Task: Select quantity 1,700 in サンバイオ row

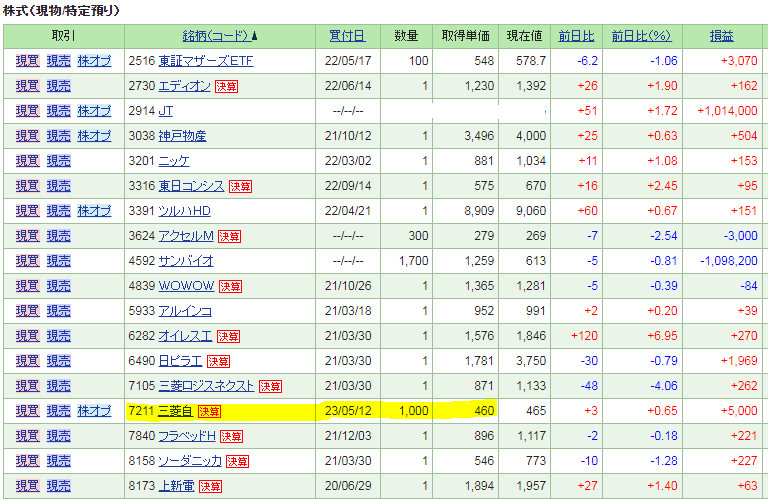Action: tap(414, 261)
